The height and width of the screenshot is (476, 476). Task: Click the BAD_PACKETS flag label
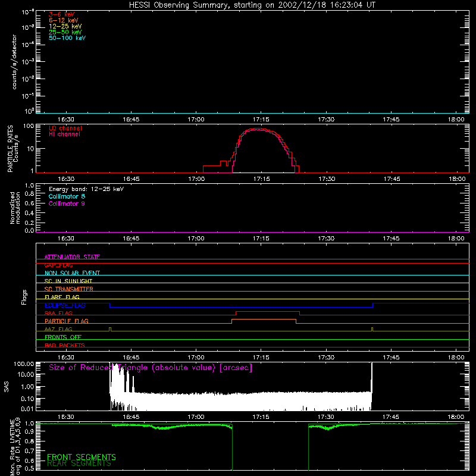pyautogui.click(x=65, y=345)
